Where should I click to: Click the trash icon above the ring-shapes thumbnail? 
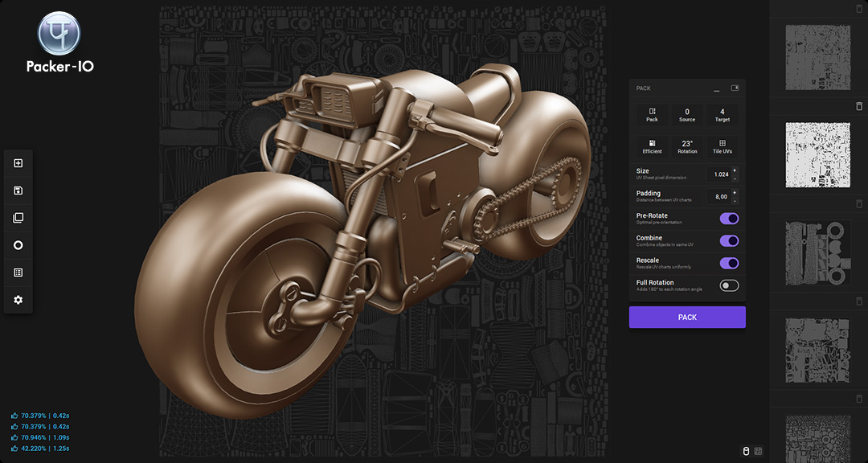click(x=858, y=204)
